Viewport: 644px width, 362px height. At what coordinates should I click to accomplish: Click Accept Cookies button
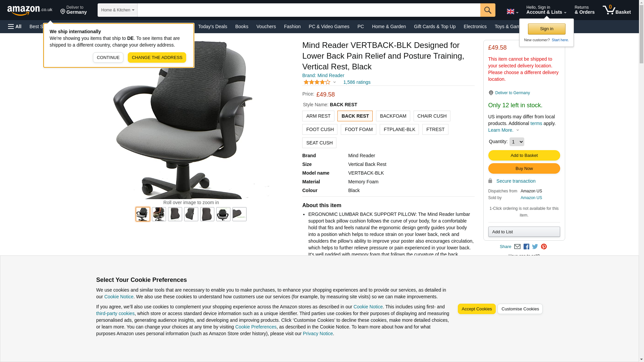(x=476, y=309)
